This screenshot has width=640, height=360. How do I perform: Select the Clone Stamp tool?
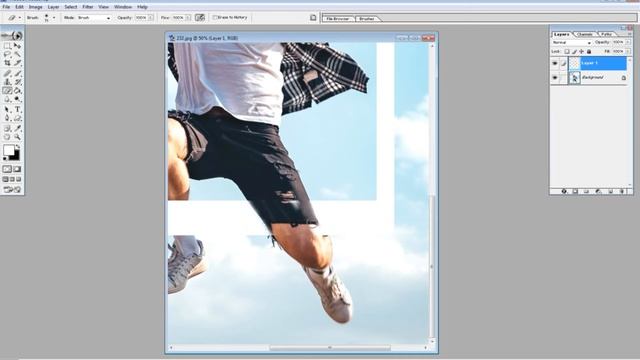point(7,82)
